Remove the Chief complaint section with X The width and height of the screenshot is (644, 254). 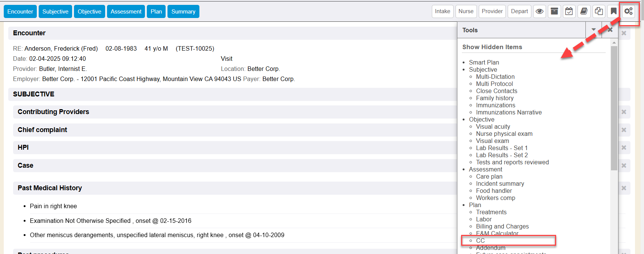624,130
